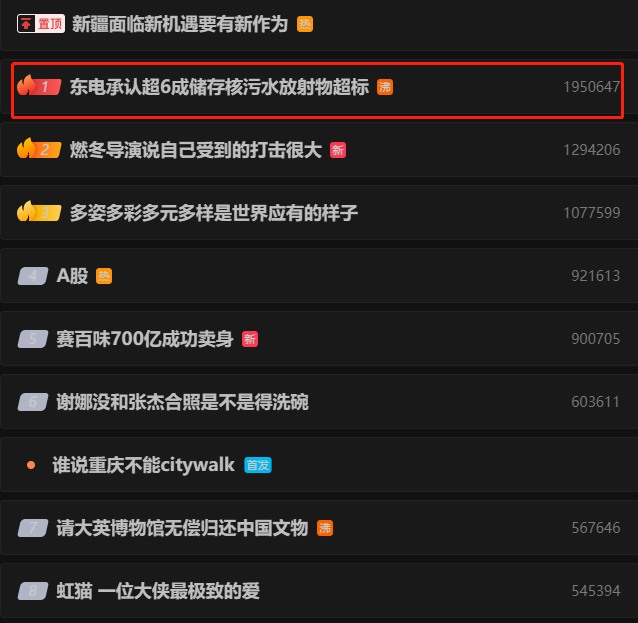
Task: Open topic 谁说重庆不能citywalk
Action: (x=143, y=465)
